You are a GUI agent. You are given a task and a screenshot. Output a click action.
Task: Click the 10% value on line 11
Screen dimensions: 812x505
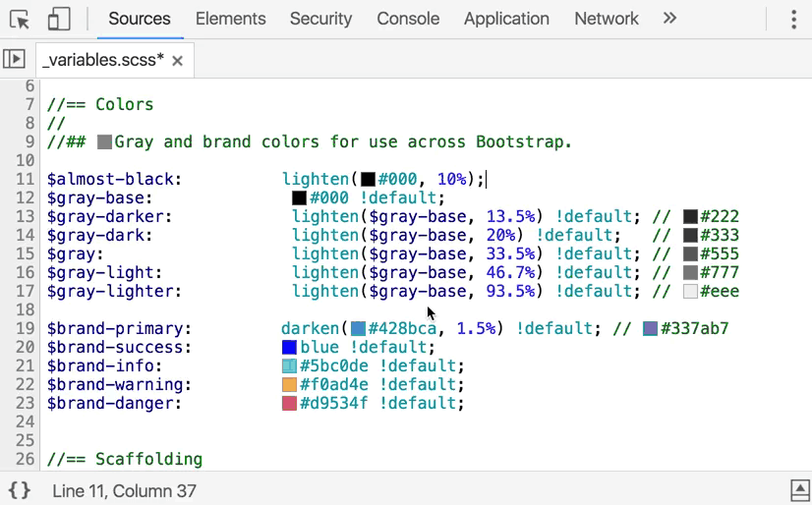(451, 179)
